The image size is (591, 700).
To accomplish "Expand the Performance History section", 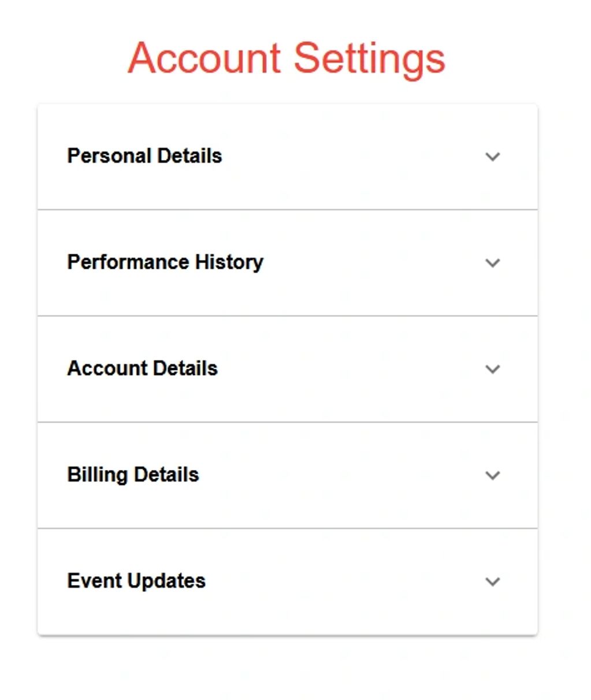I will [x=288, y=263].
